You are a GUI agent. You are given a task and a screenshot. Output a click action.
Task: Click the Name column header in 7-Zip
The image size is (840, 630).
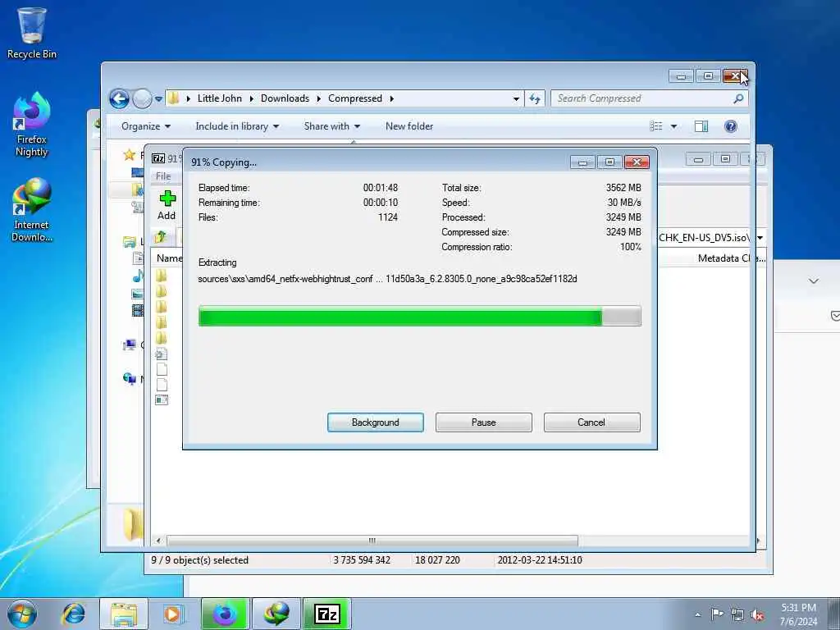pyautogui.click(x=169, y=258)
